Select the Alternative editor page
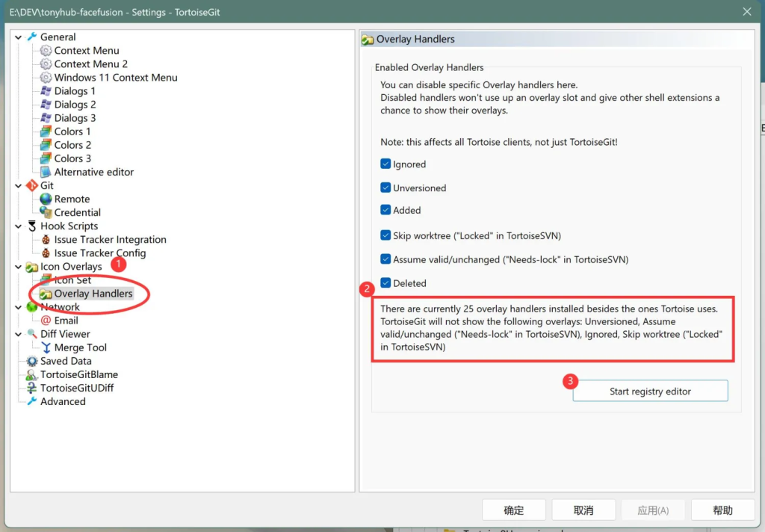The image size is (765, 532). pyautogui.click(x=93, y=172)
